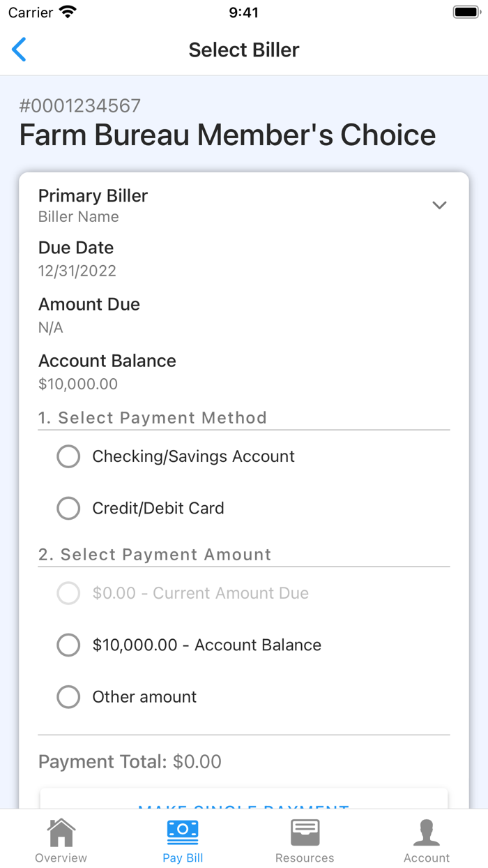Open the Primary Biller Name selector
The width and height of the screenshot is (488, 868).
(x=244, y=206)
